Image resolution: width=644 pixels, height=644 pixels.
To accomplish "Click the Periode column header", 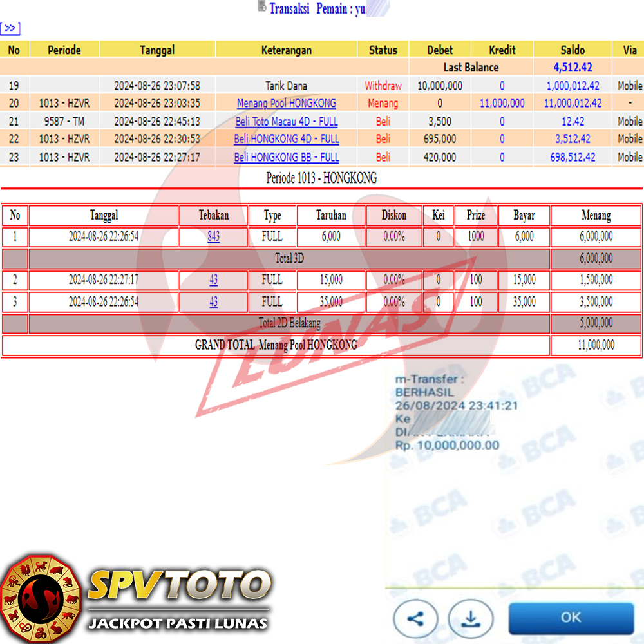I will 63,50.
